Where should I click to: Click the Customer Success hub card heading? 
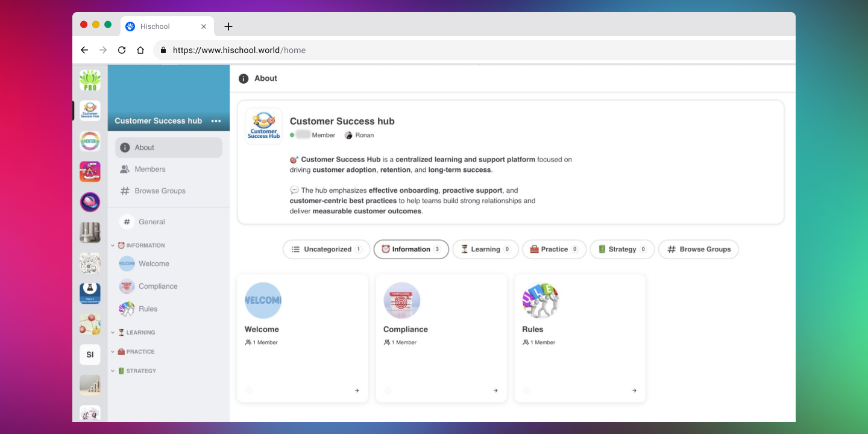point(342,121)
